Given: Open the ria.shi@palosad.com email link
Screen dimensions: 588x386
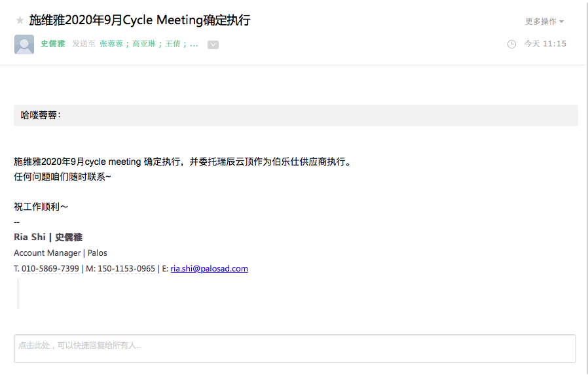Looking at the screenshot, I should 209,268.
